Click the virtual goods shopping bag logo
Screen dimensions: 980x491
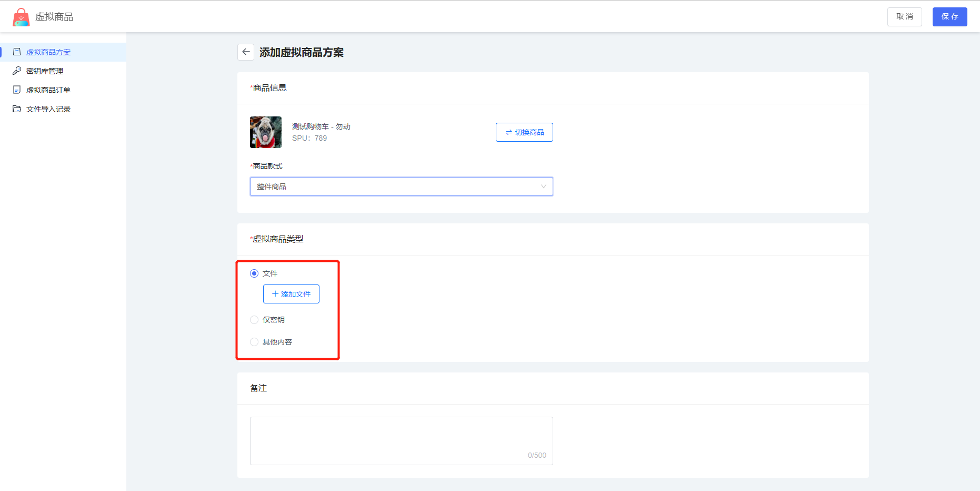(x=21, y=17)
